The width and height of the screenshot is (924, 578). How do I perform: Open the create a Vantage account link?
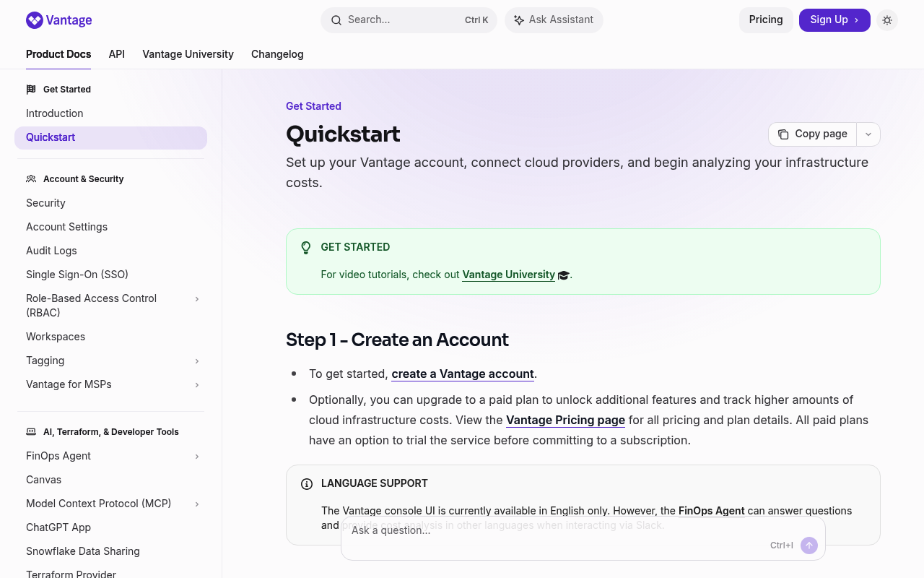pyautogui.click(x=463, y=374)
